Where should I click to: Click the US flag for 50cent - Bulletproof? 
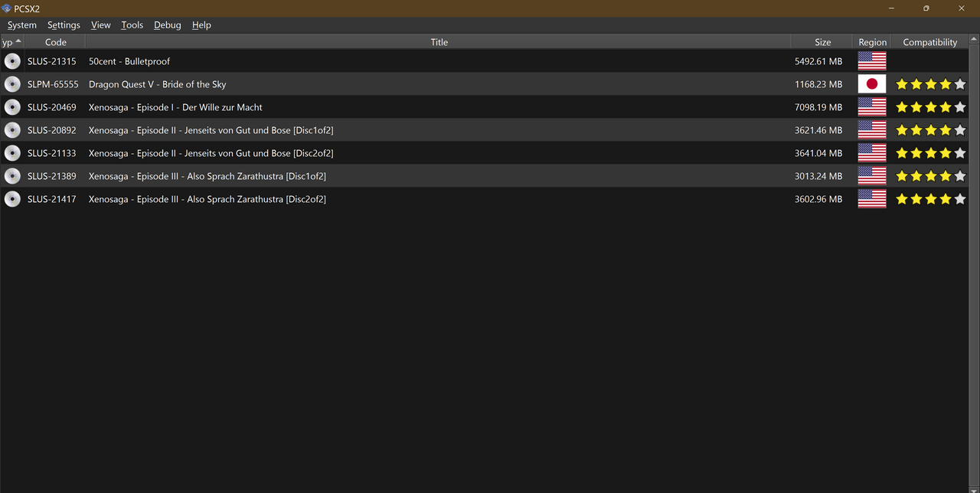click(x=872, y=61)
